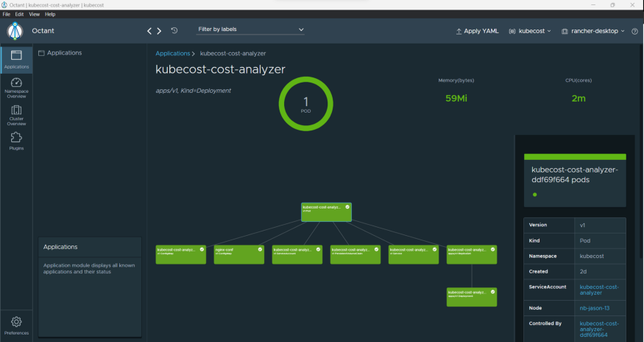This screenshot has height=342, width=644.
Task: Open the kubecost namespace selector
Action: point(530,32)
